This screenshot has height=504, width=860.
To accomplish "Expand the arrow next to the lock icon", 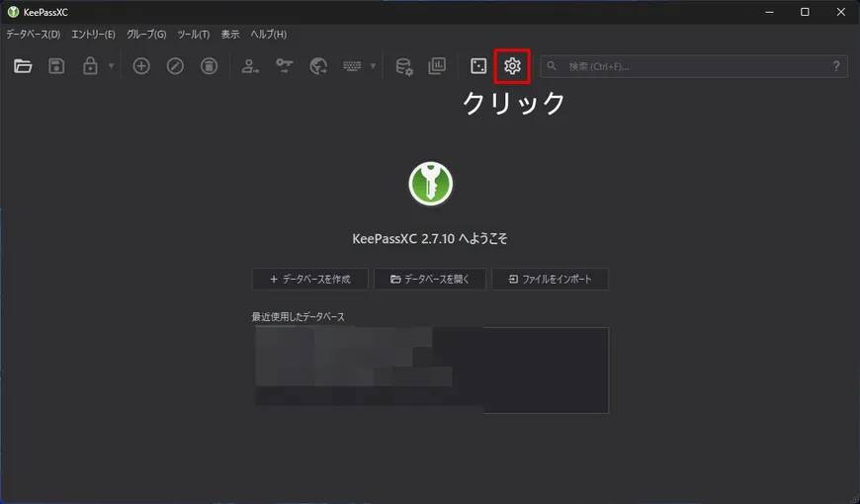I will tap(112, 66).
